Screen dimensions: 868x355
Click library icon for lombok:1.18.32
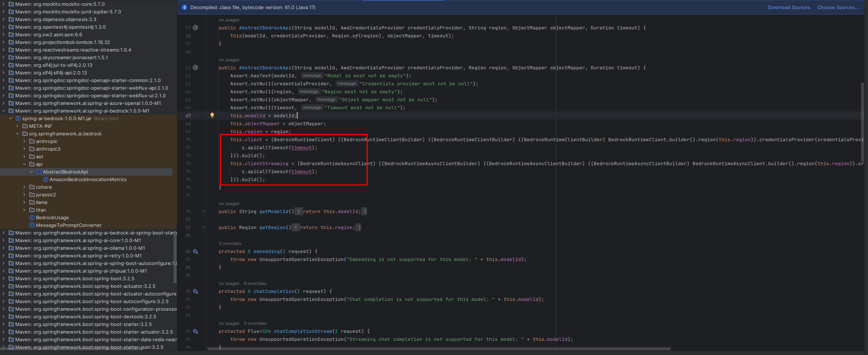point(11,42)
